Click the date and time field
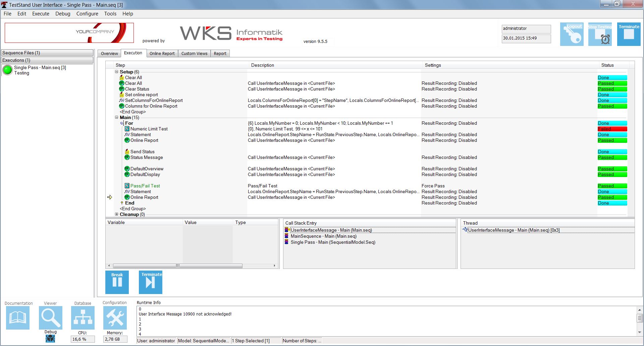Viewport: 644px width, 346px height. point(526,39)
